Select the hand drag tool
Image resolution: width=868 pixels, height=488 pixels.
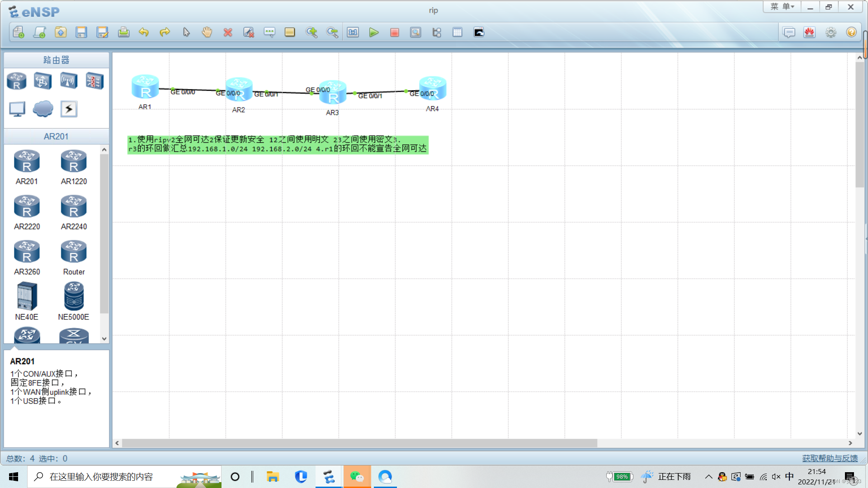point(207,33)
